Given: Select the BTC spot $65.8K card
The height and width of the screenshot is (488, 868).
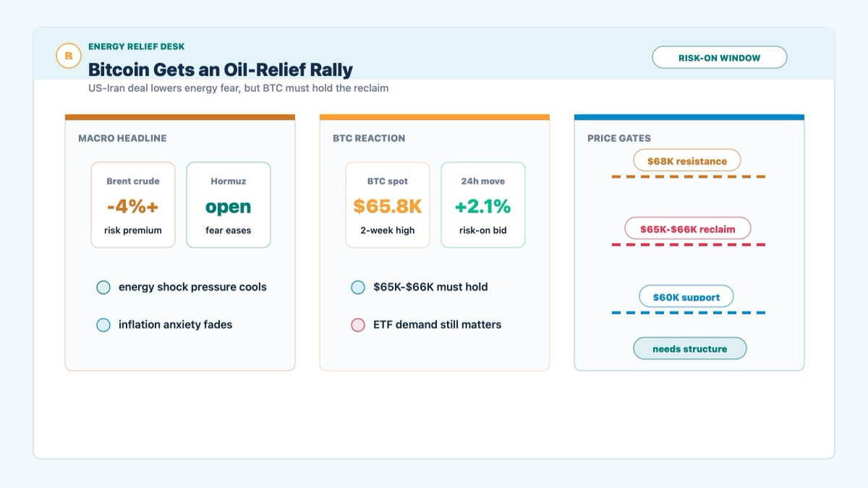Looking at the screenshot, I should tap(388, 205).
